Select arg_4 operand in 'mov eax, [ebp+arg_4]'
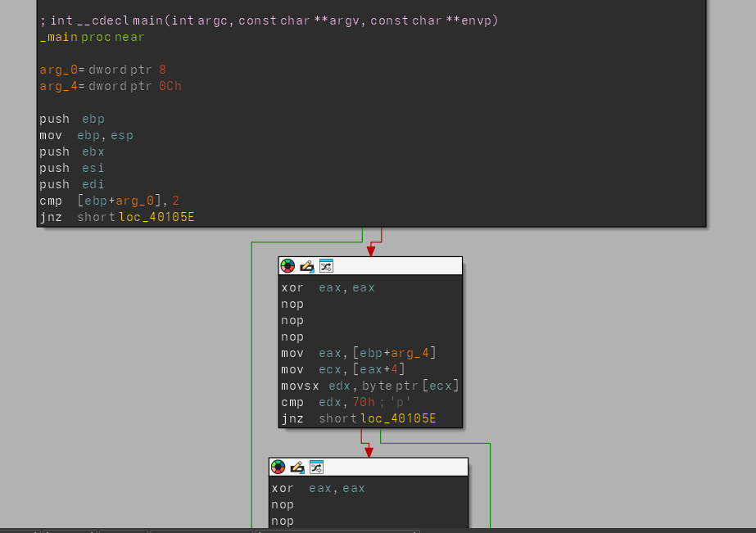 (x=413, y=353)
